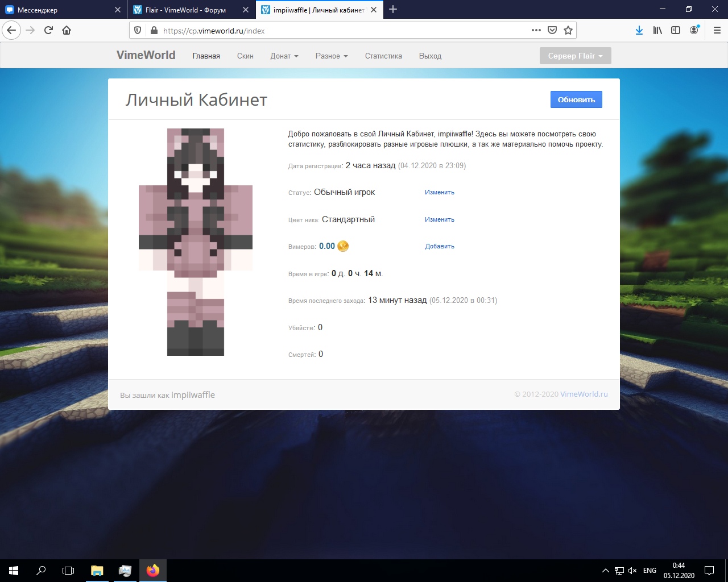The image size is (728, 582).
Task: Switch to the Flair - VimeWorld Форум tab
Action: pyautogui.click(x=192, y=10)
